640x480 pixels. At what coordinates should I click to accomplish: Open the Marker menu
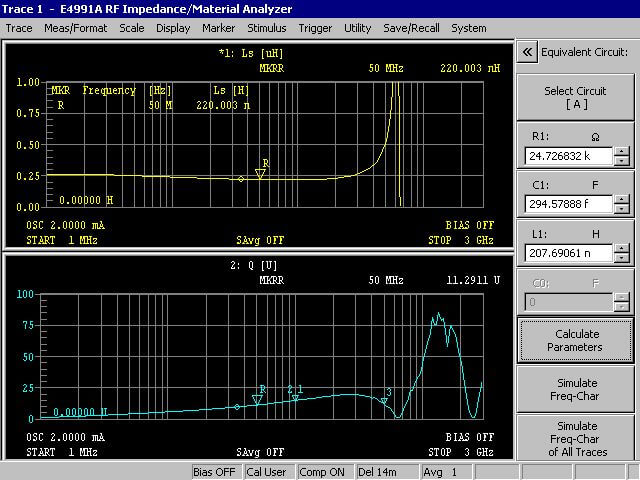pos(218,28)
